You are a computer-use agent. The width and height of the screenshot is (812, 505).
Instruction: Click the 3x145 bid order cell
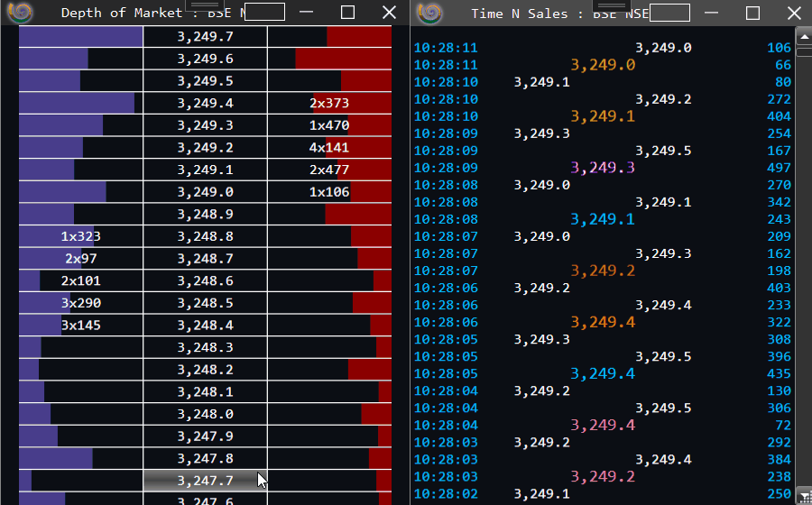pyautogui.click(x=81, y=325)
